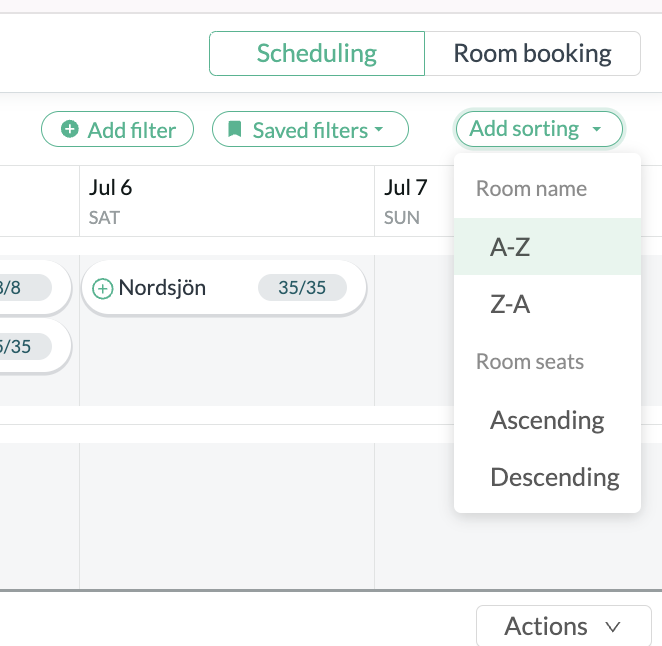The image size is (662, 646).
Task: Sort room seats Descending
Action: [547, 477]
